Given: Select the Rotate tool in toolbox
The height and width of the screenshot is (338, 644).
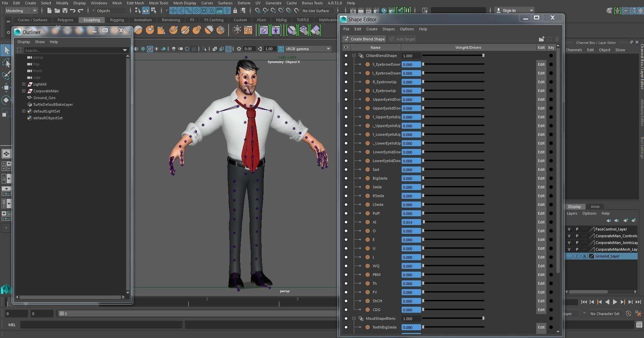Looking at the screenshot, I should [x=6, y=100].
